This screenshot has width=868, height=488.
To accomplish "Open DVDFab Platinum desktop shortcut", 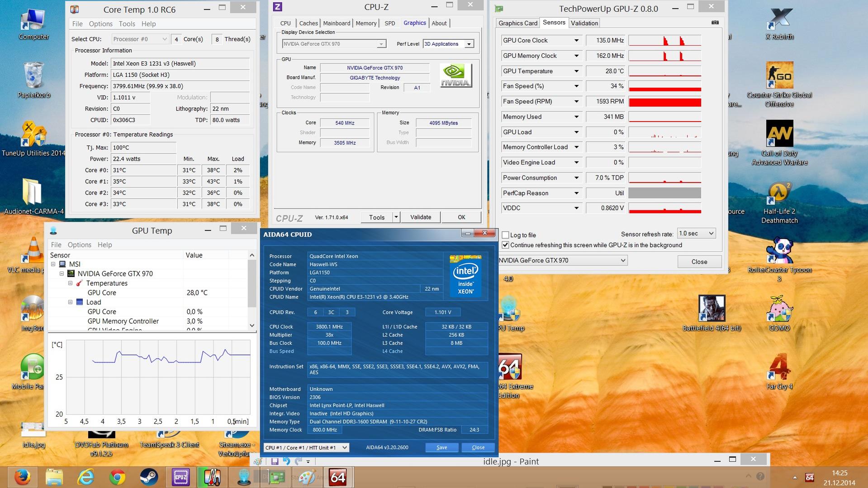I will click(101, 444).
